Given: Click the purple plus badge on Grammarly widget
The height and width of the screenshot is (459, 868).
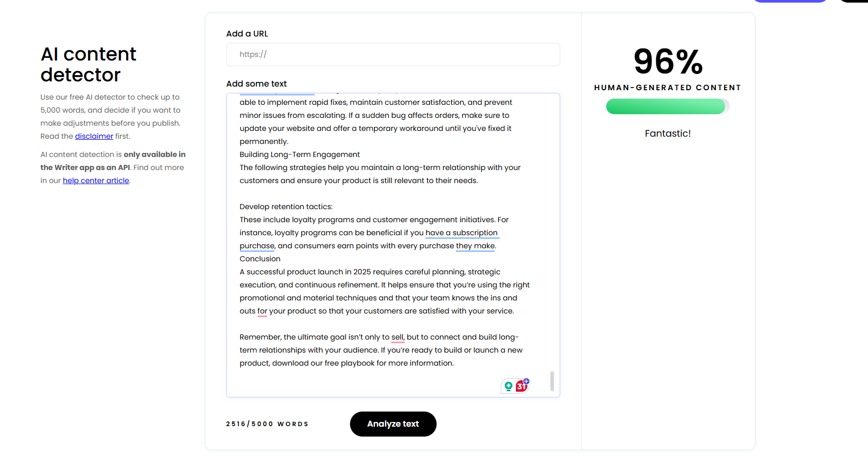Looking at the screenshot, I should click(x=526, y=381).
